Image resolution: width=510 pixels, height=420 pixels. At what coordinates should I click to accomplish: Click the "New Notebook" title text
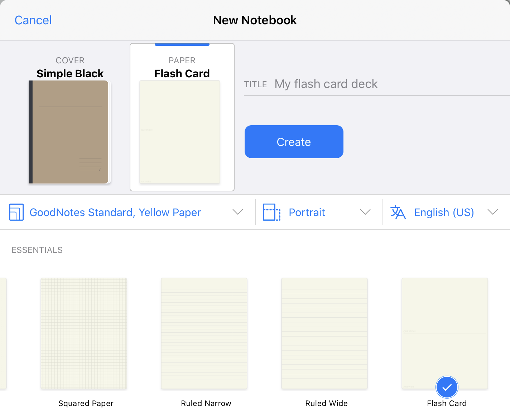(x=255, y=20)
